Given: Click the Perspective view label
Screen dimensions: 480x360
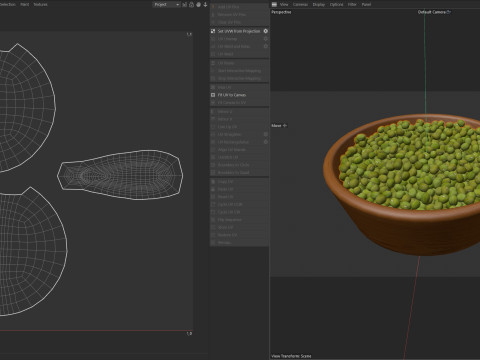Looking at the screenshot, I should [281, 12].
